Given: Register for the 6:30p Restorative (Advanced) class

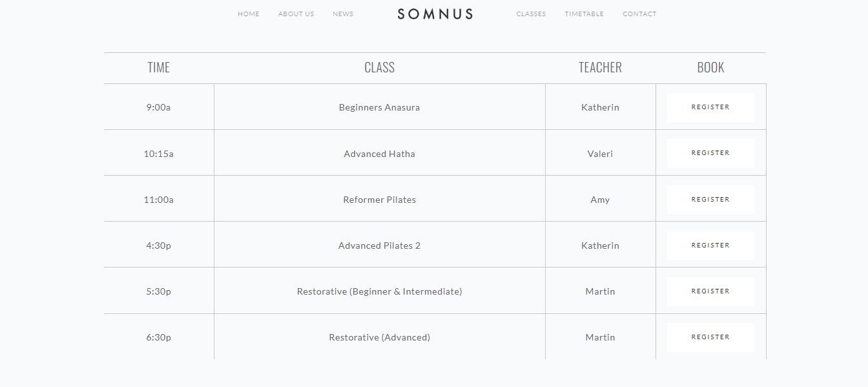Looking at the screenshot, I should (710, 337).
